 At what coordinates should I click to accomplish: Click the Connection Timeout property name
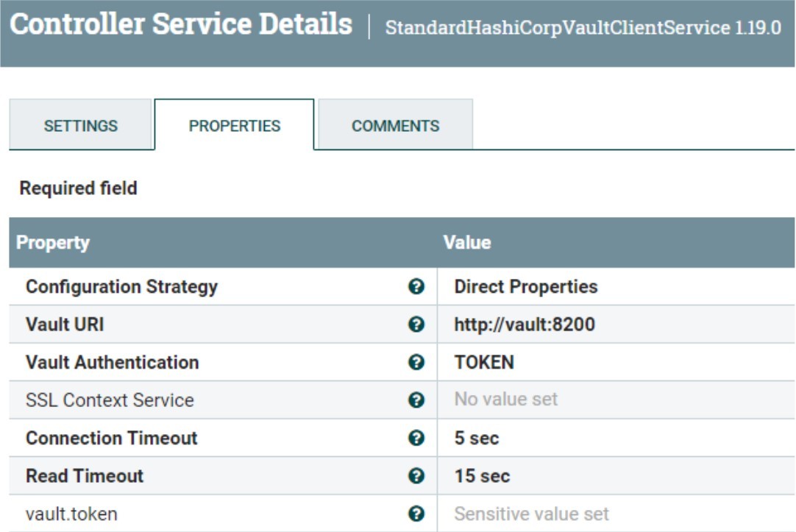[x=112, y=438]
